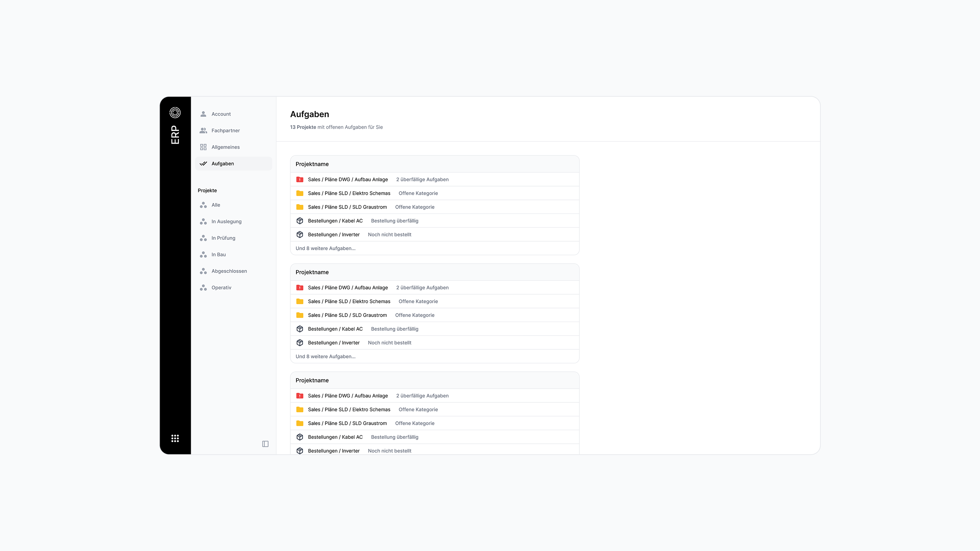The height and width of the screenshot is (551, 980).
Task: Select the Aufgaben double-check menu item
Action: tap(223, 164)
